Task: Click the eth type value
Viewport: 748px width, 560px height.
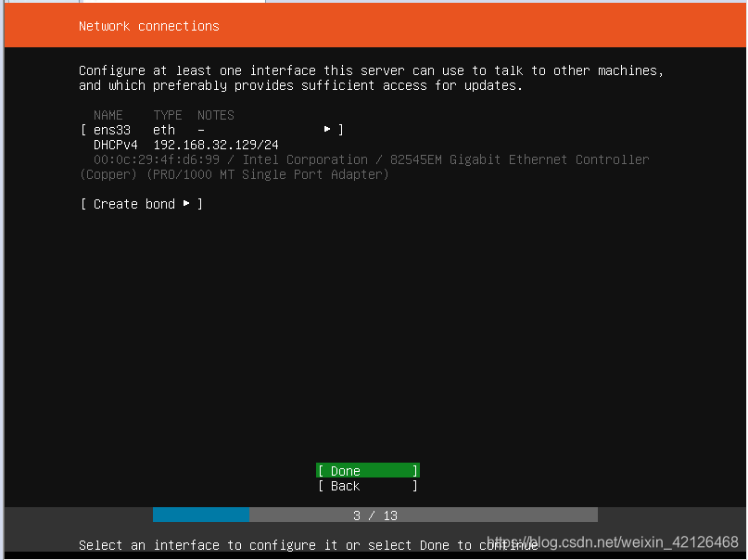Action: (164, 130)
